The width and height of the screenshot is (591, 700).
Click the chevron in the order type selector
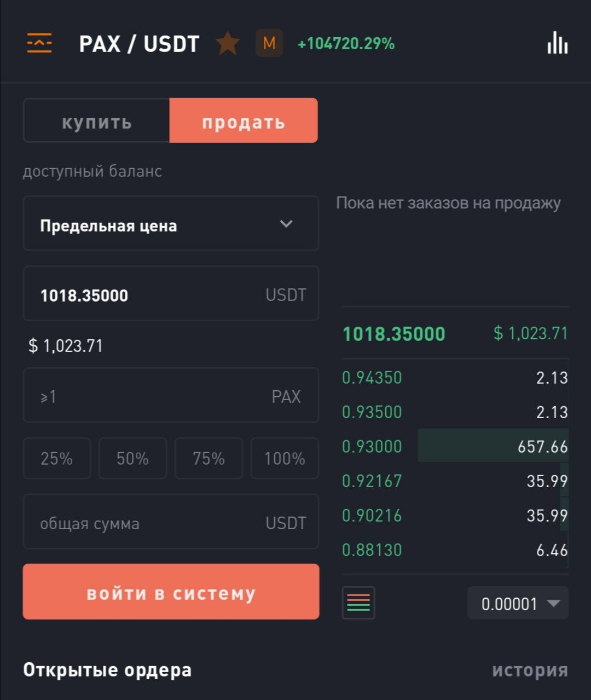(x=286, y=223)
